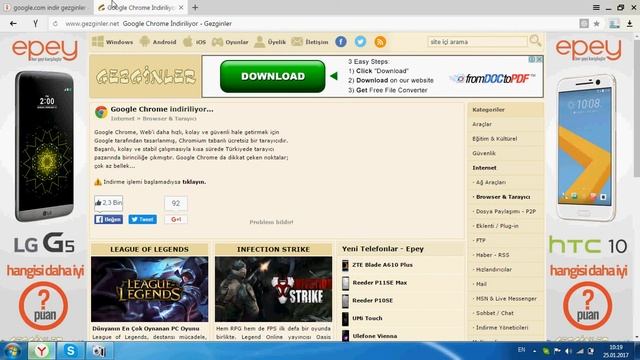
Task: Open downloads arrow icon in toolbar
Action: point(629,24)
